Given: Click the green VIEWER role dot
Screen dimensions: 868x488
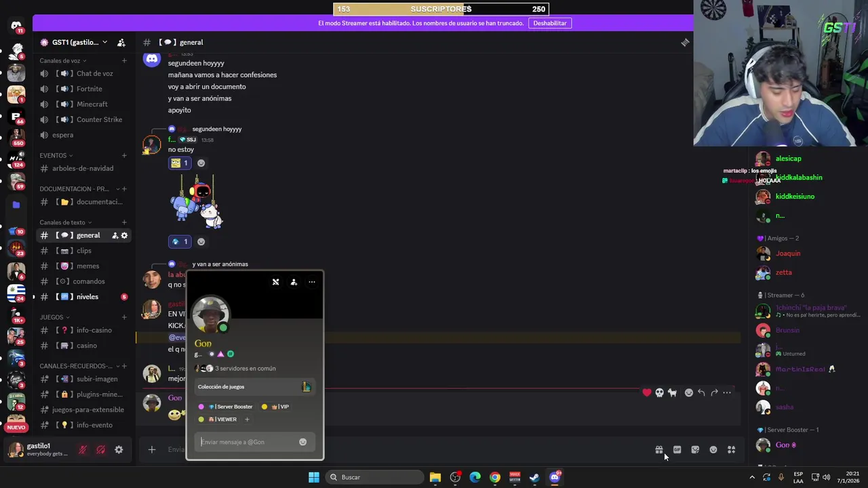Looking at the screenshot, I should (201, 420).
